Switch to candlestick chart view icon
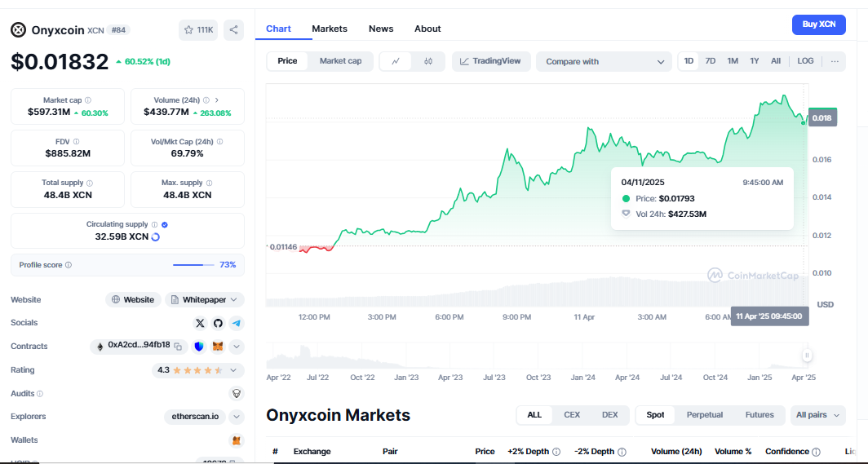The image size is (868, 464). 428,61
